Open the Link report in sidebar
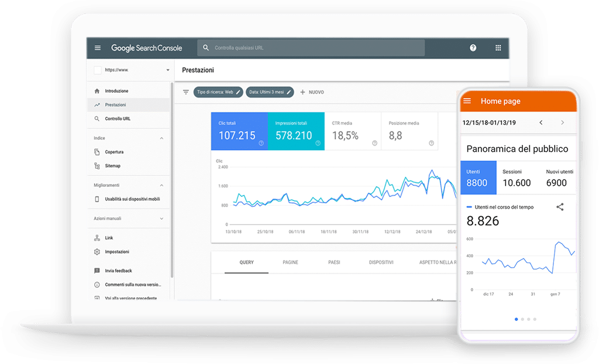The image size is (599, 364). (128, 238)
